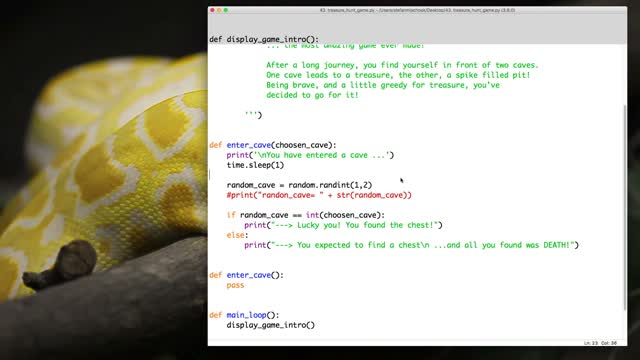Click line 'After a long journey, you find yourself'
This screenshot has width=640, height=360.
(x=402, y=65)
